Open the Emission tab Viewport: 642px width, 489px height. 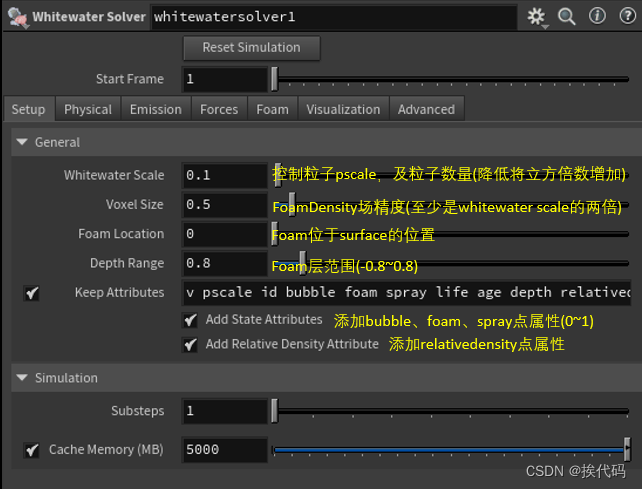[x=156, y=109]
